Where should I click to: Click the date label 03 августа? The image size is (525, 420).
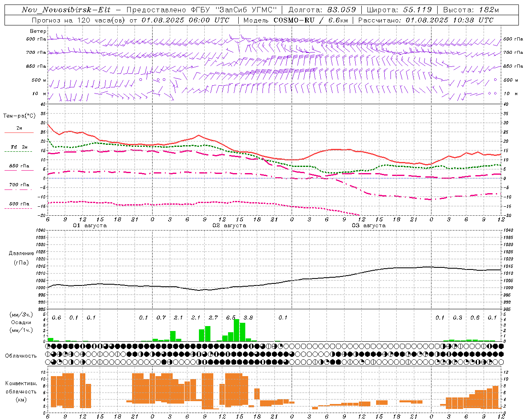(369, 226)
